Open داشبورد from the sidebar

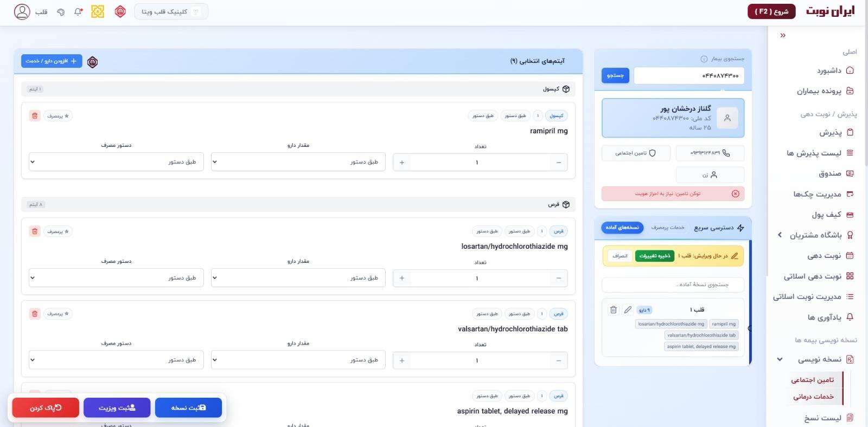point(835,70)
